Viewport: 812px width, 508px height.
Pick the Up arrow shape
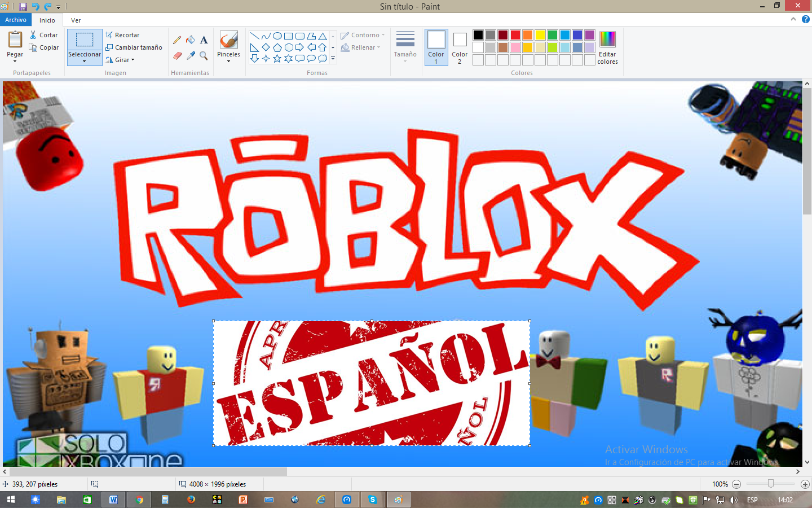pyautogui.click(x=322, y=47)
